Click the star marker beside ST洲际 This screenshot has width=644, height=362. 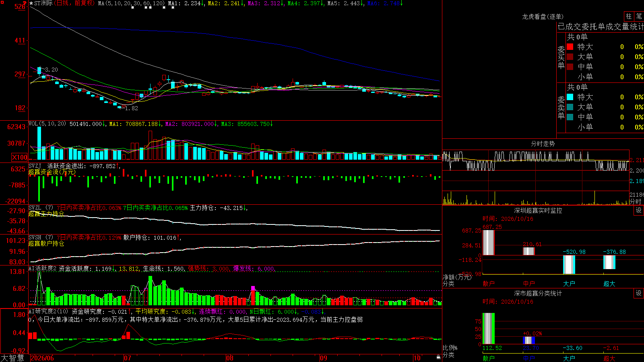tap(31, 3)
